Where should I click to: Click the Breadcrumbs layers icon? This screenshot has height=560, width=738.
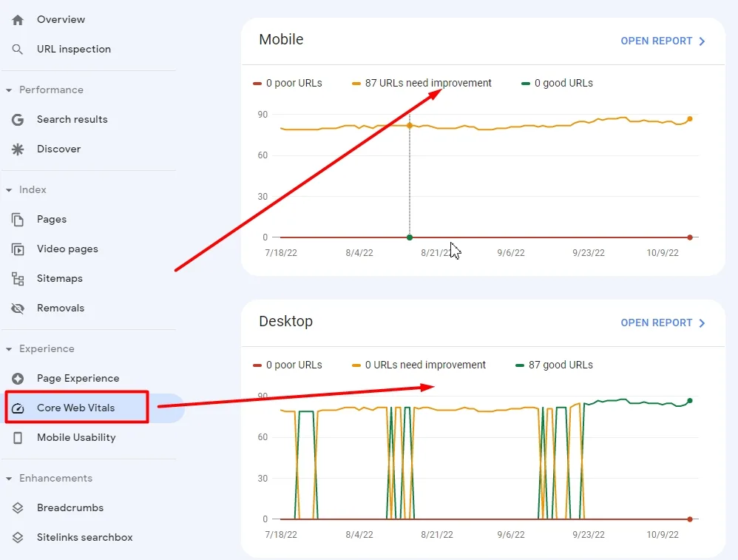coord(18,508)
